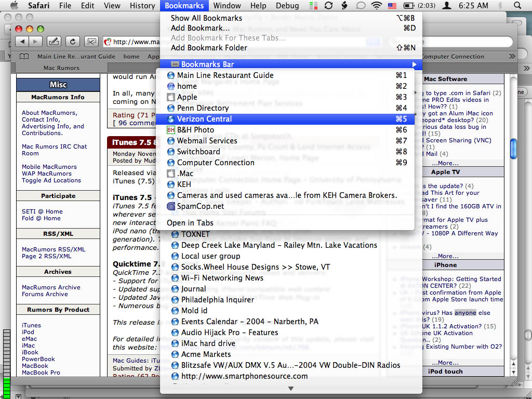Screen dimensions: 532x399
Task: Select Main Line Restaurant Guide bookmark
Action: 285,75
